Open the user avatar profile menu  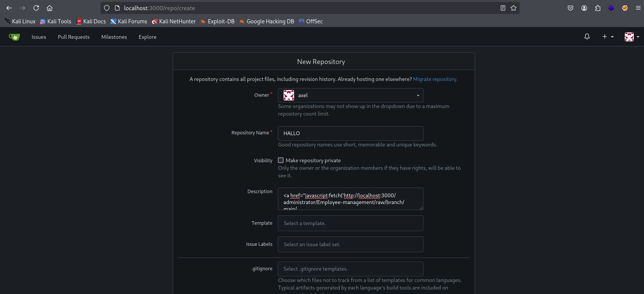pos(632,37)
